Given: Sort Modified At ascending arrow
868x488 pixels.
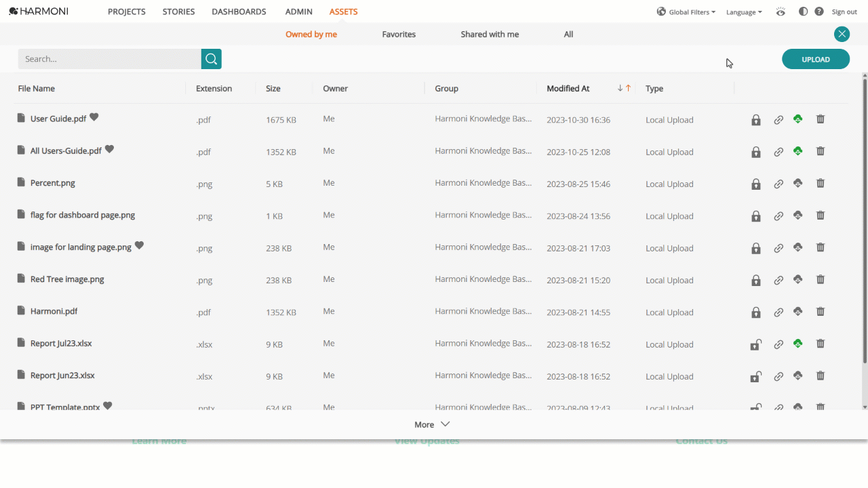Looking at the screenshot, I should click(628, 89).
